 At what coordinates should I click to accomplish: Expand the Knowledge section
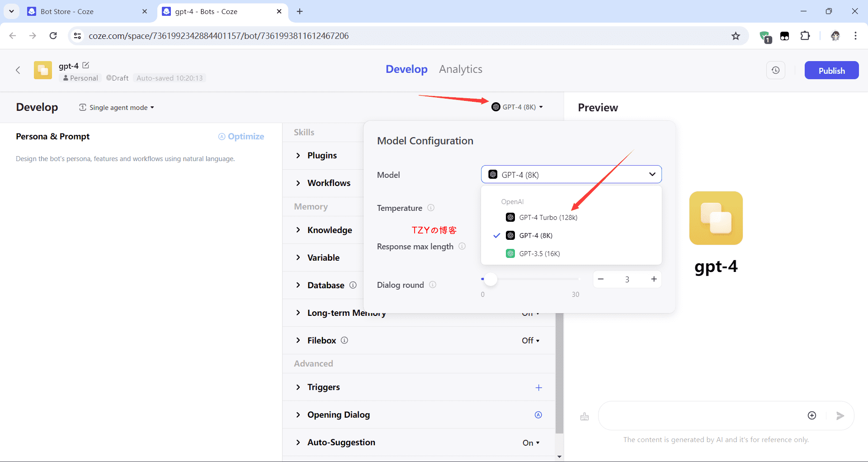329,230
